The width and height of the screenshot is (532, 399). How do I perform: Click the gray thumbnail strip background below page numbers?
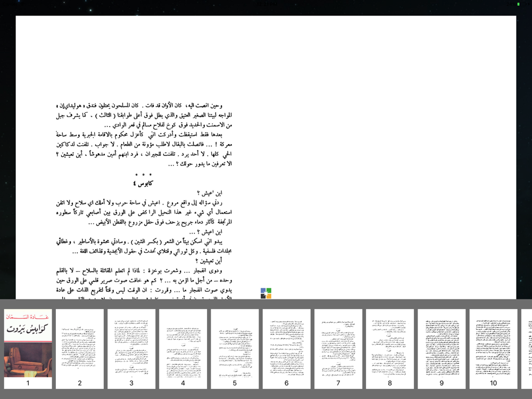click(266, 394)
